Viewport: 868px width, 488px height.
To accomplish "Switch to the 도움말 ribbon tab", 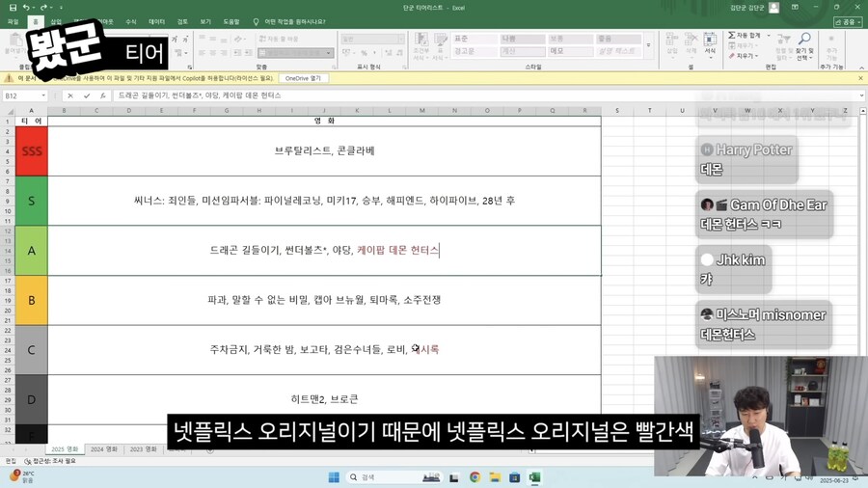I will [231, 21].
